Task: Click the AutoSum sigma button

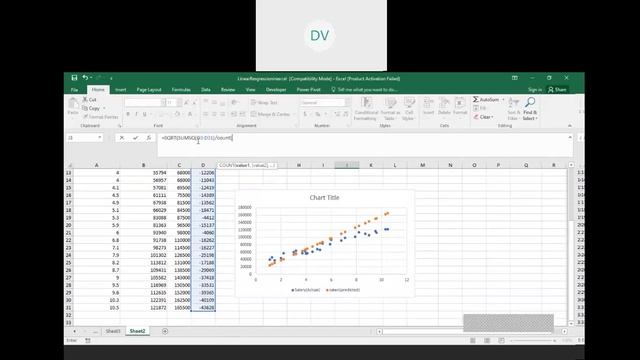Action: pyautogui.click(x=486, y=100)
